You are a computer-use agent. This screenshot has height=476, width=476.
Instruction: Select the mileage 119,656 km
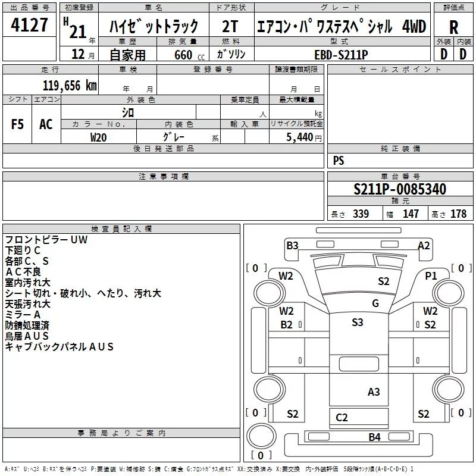tap(70, 86)
